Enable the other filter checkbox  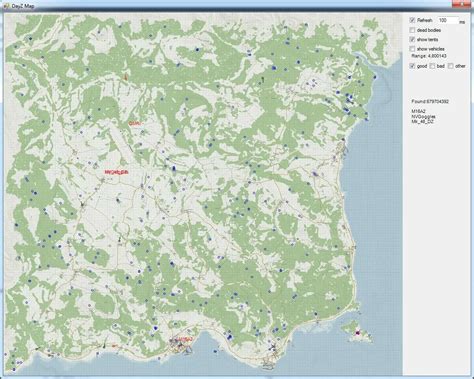tap(451, 66)
